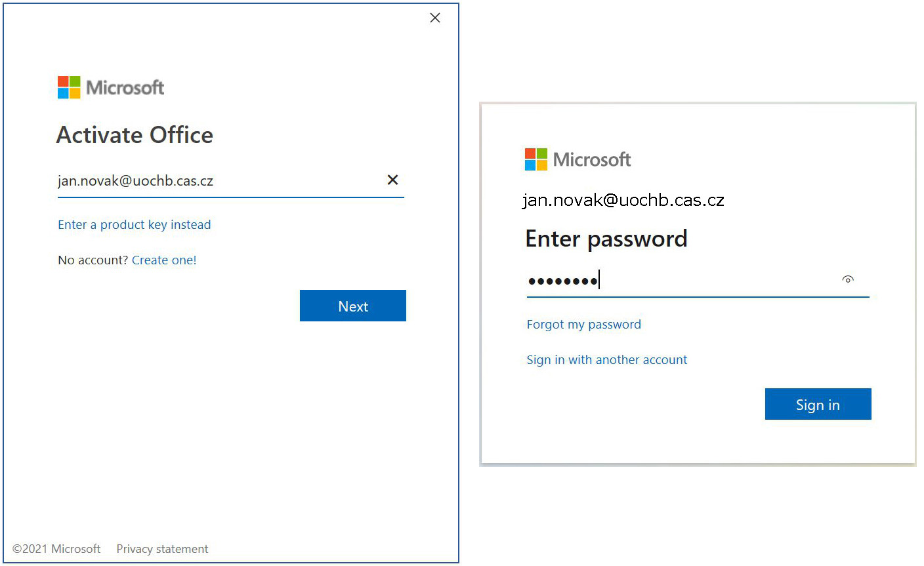Screen dimensions: 924x566
Task: Clear the email field in Activate Office
Action: [x=392, y=180]
